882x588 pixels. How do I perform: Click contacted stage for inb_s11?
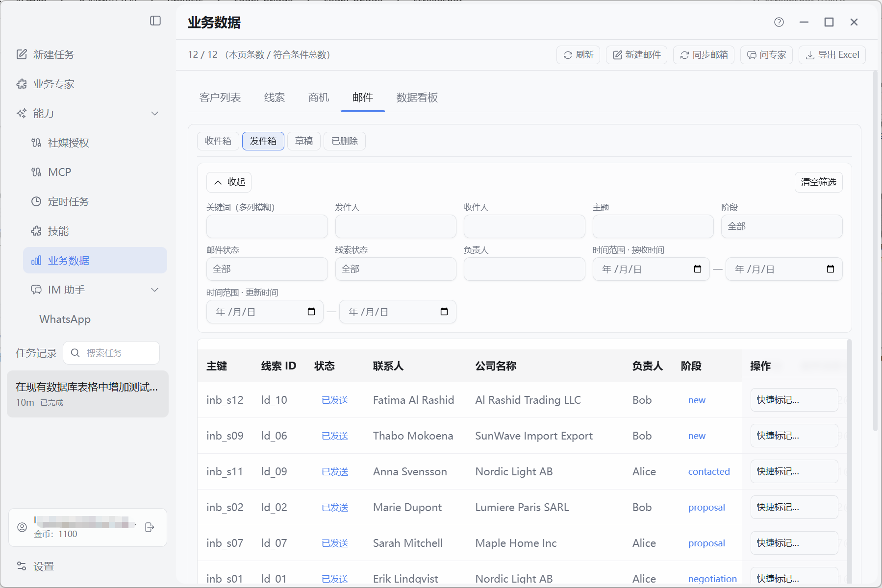709,472
